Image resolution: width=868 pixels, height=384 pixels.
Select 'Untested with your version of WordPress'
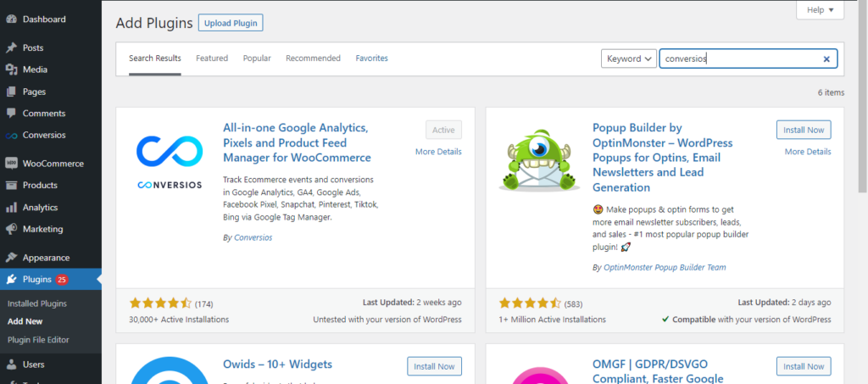387,320
